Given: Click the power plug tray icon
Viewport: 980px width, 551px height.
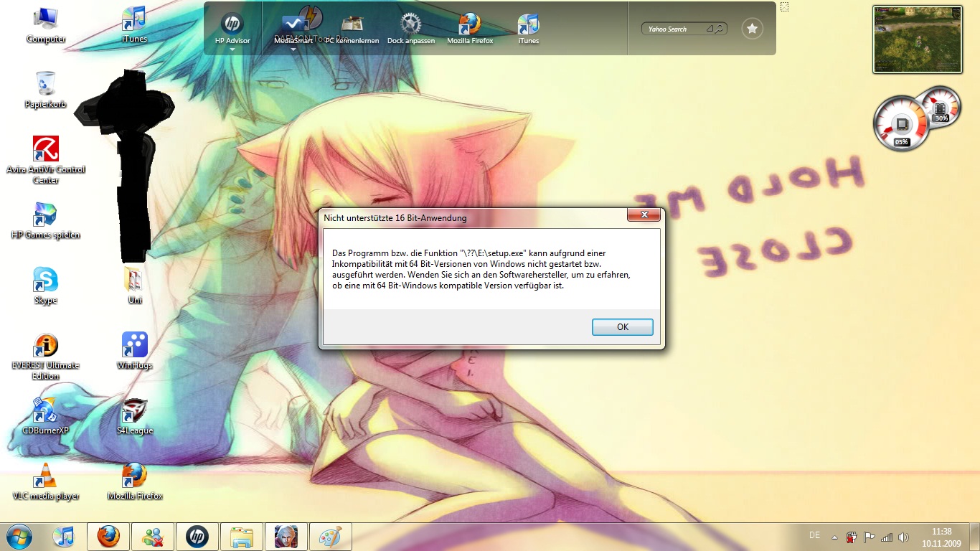Looking at the screenshot, I should click(x=852, y=537).
